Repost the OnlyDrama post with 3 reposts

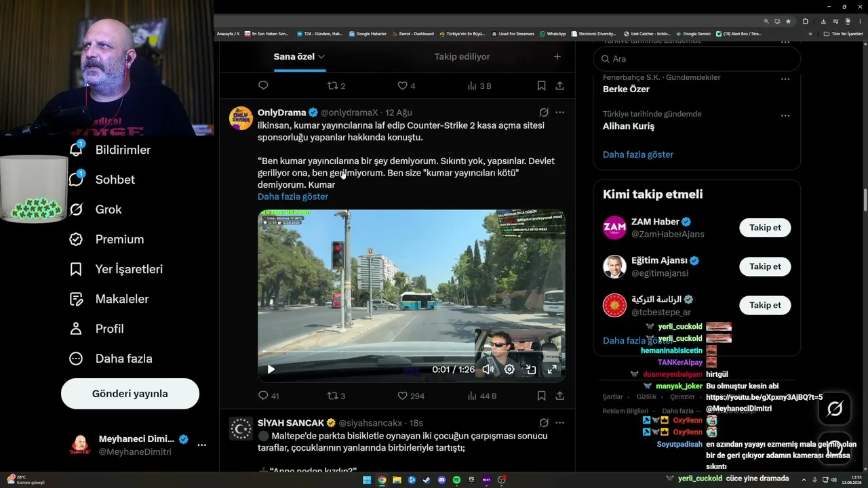click(336, 396)
